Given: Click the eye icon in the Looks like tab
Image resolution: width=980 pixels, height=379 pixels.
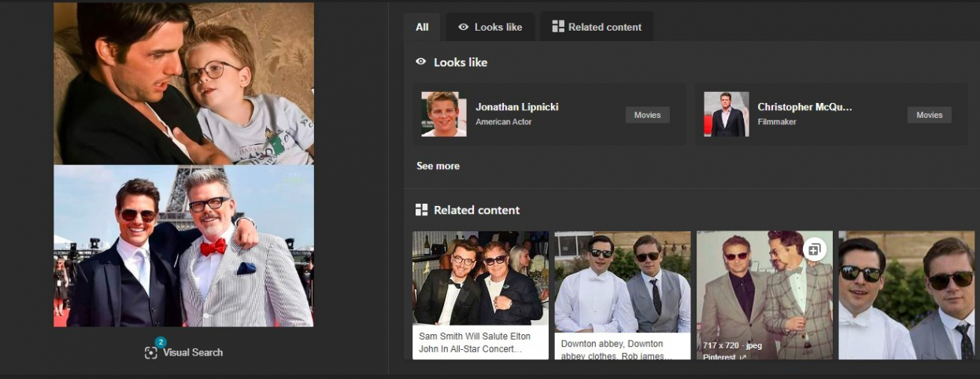Looking at the screenshot, I should (x=464, y=27).
